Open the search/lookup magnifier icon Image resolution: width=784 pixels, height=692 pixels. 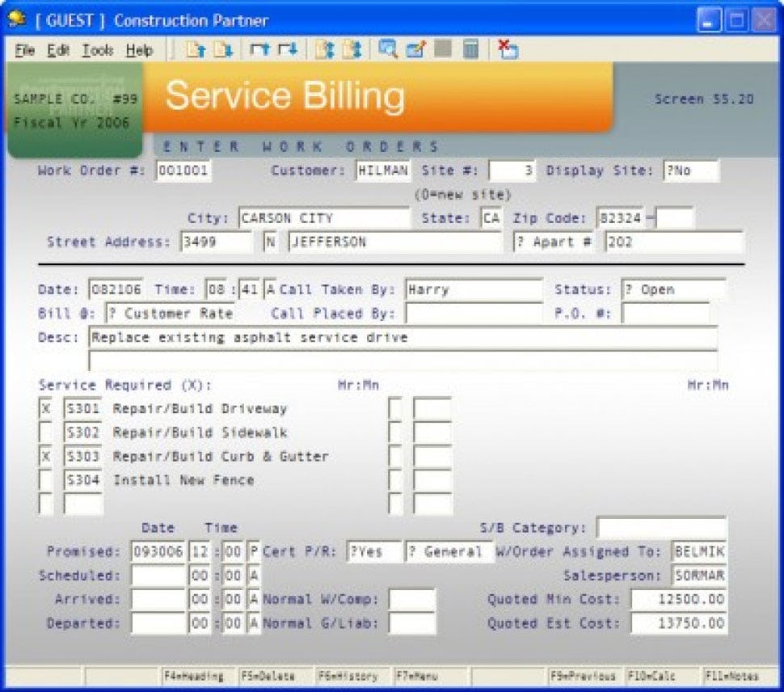(x=385, y=50)
